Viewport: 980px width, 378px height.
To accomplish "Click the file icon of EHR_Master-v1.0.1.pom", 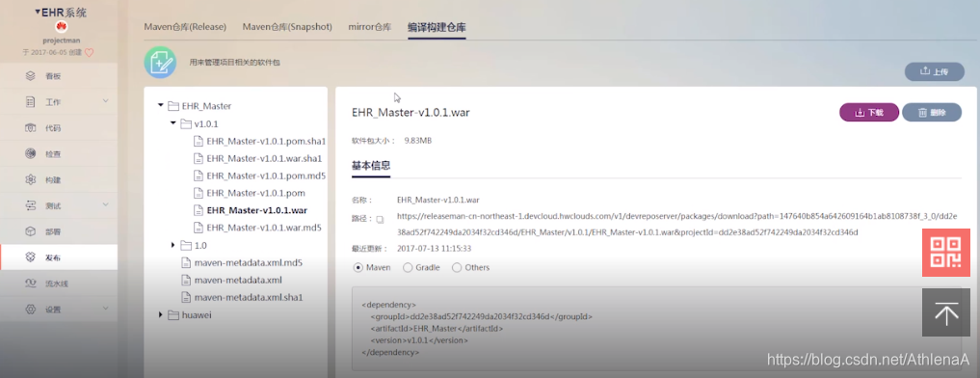I will (199, 194).
